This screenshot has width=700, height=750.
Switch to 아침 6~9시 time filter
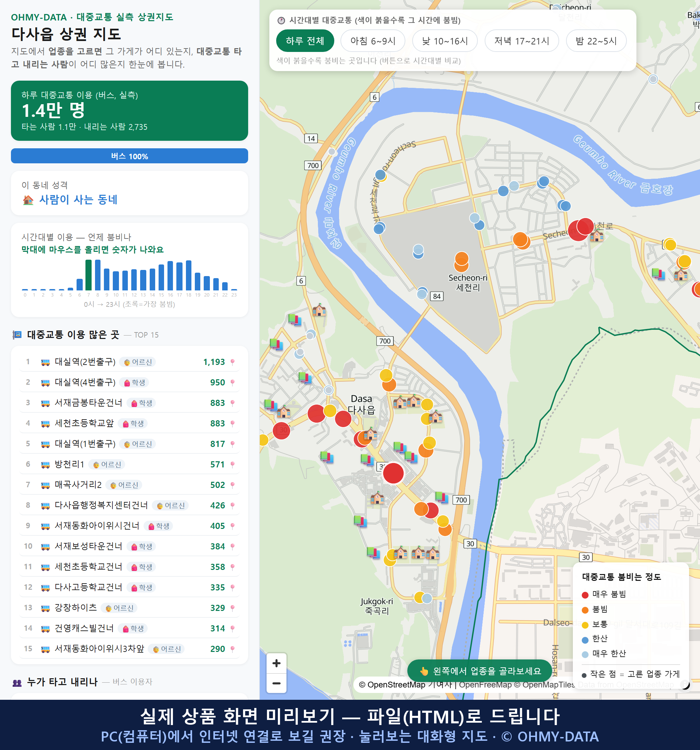coord(373,41)
